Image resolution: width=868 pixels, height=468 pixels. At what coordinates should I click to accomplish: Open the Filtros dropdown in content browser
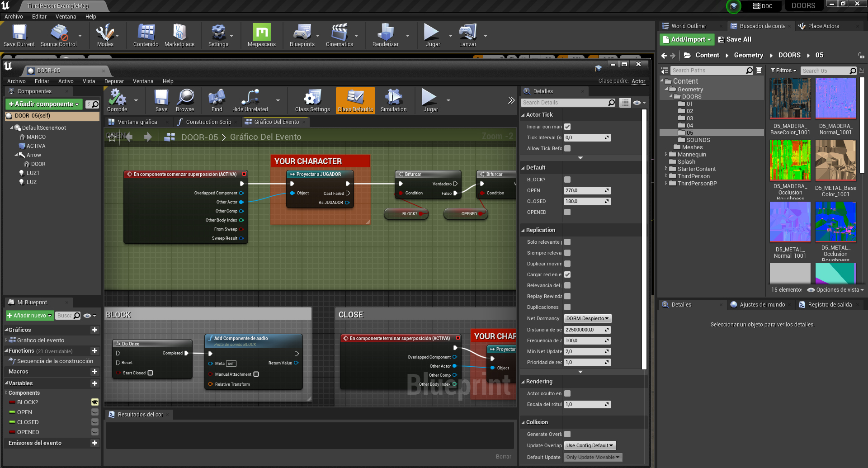pos(783,71)
